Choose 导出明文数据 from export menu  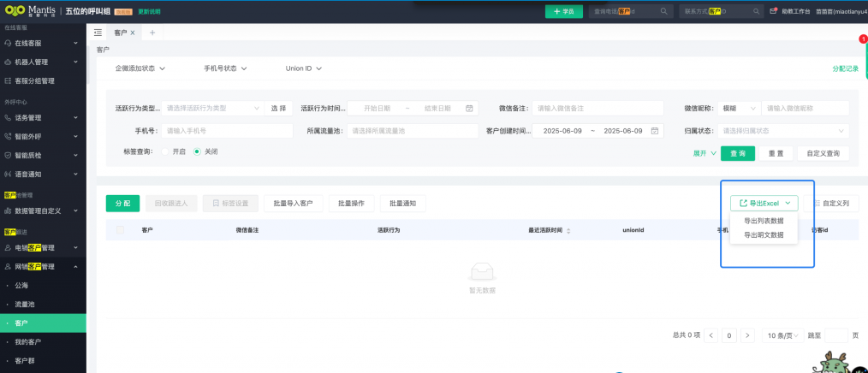point(764,234)
